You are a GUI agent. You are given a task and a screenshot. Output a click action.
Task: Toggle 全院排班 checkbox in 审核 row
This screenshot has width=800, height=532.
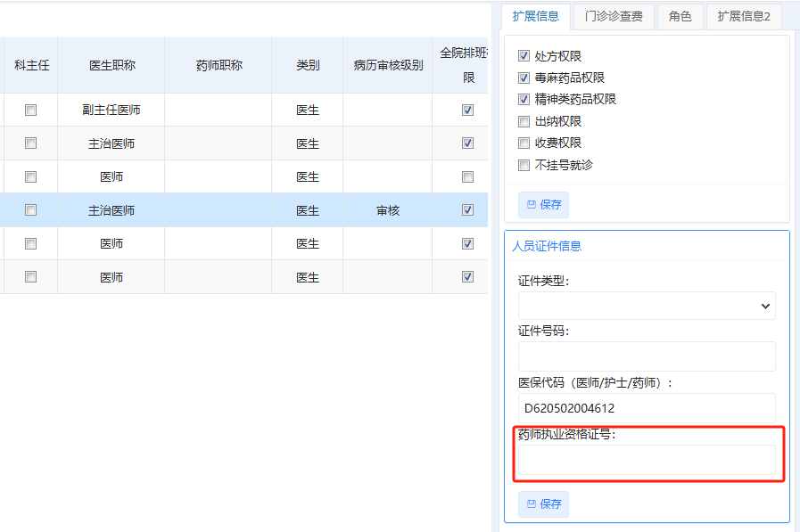pos(467,210)
